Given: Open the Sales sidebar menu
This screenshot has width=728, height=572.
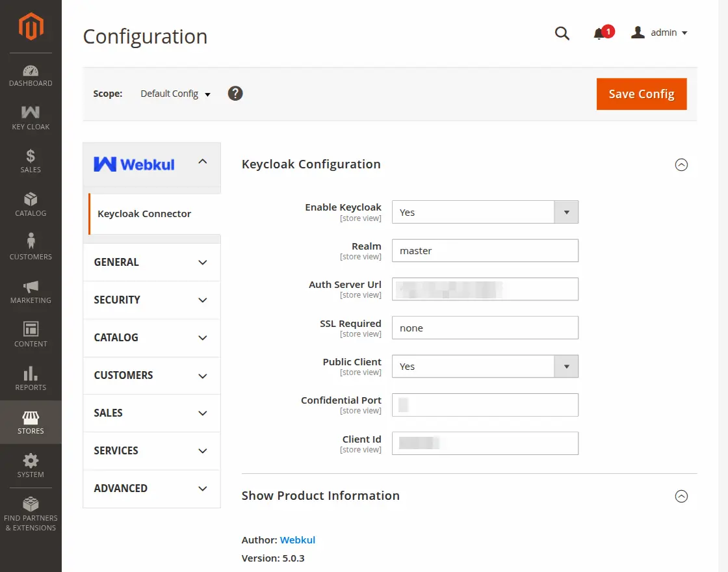Looking at the screenshot, I should click(31, 161).
